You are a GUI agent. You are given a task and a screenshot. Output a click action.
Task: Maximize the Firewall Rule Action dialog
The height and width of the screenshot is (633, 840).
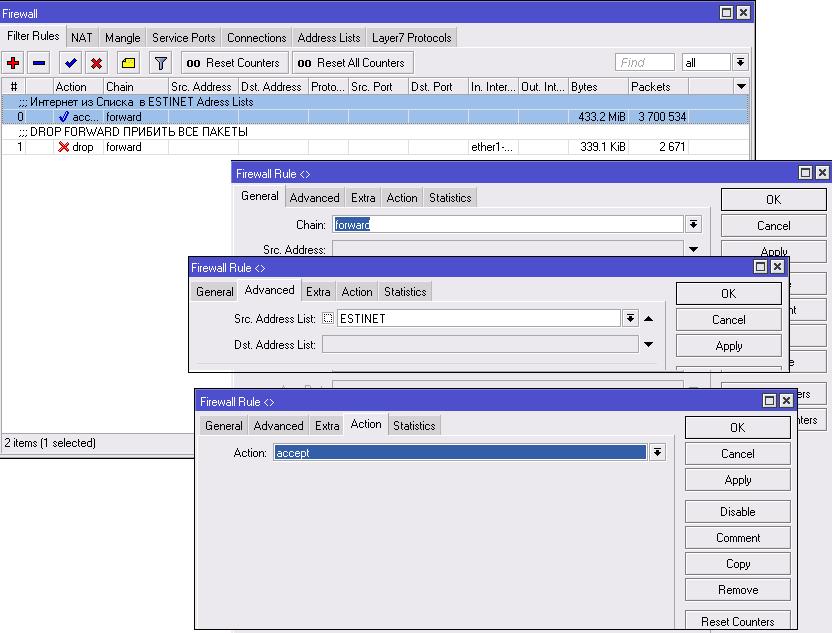tap(769, 401)
